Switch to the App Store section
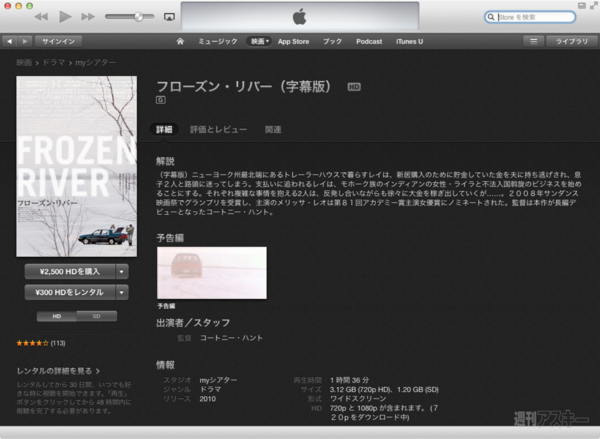 click(293, 41)
